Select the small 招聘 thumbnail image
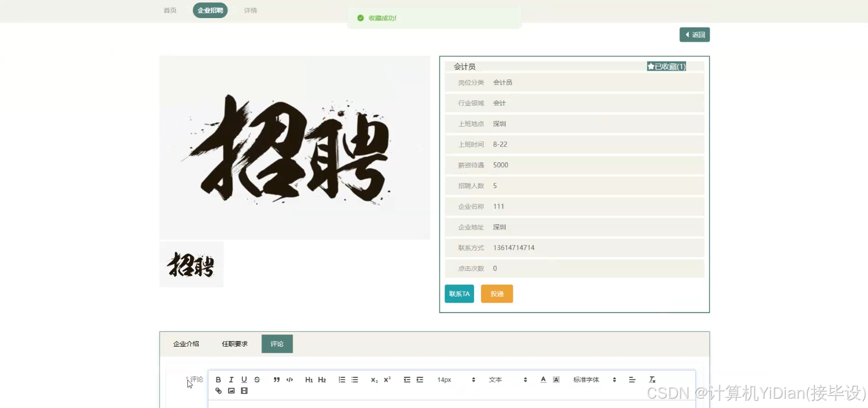The image size is (868, 408). (x=191, y=264)
